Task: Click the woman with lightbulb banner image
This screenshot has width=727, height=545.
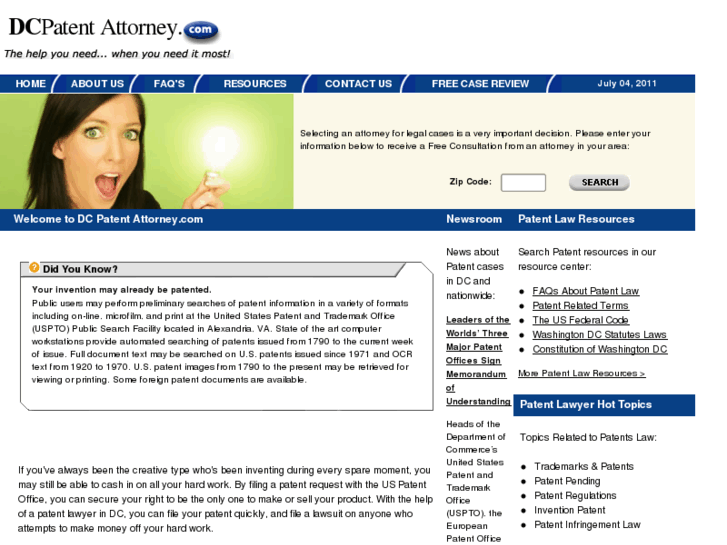Action: click(147, 152)
